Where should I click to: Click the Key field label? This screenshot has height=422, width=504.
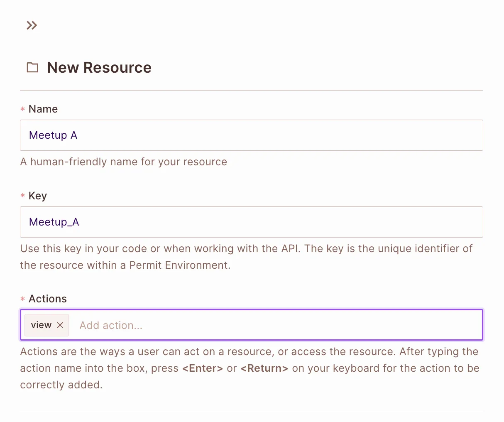(x=38, y=196)
